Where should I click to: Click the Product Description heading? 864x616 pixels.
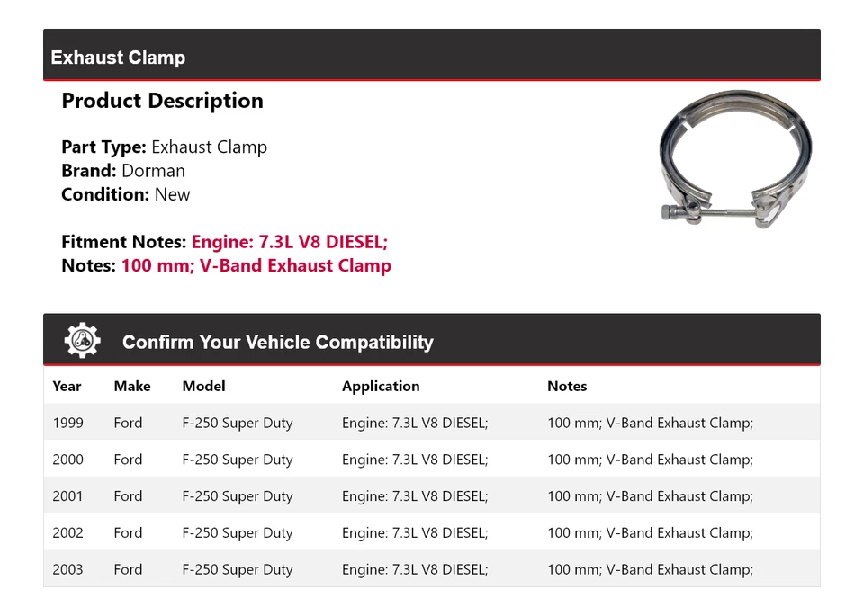pyautogui.click(x=162, y=101)
